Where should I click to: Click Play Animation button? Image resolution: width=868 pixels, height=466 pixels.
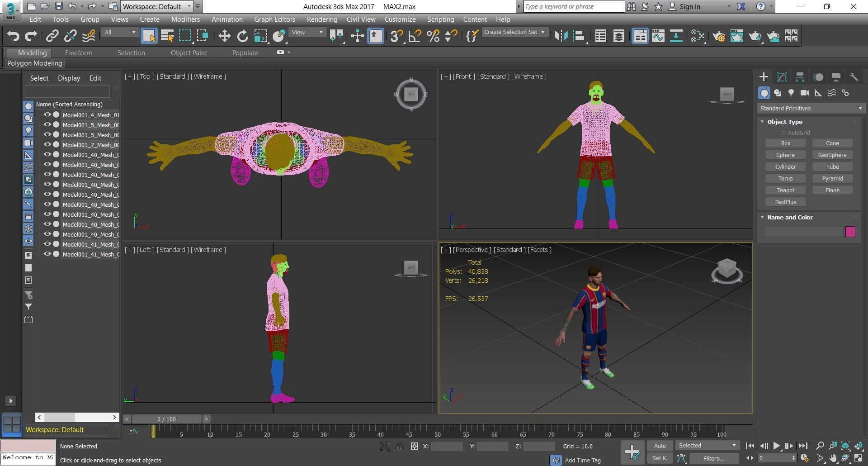(x=776, y=446)
